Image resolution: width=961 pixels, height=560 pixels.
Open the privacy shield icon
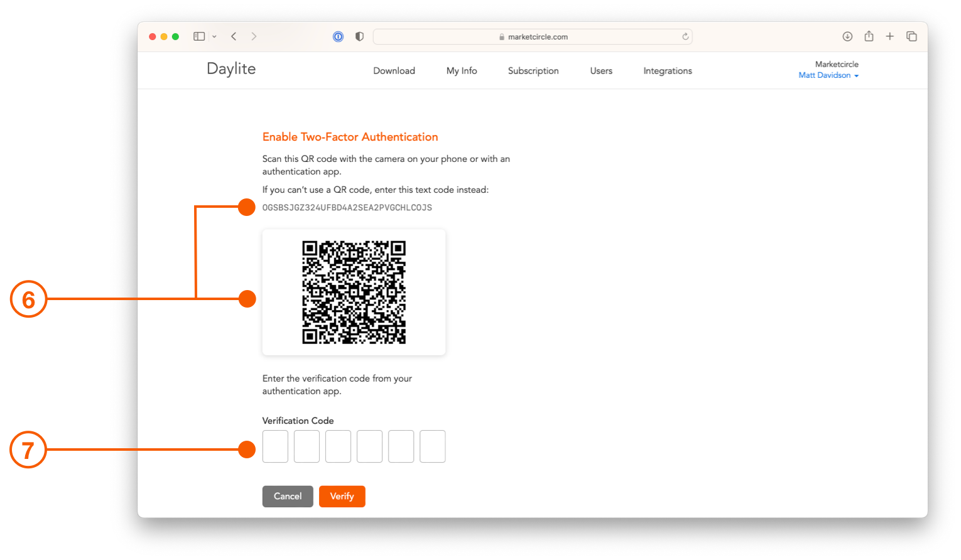coord(359,36)
